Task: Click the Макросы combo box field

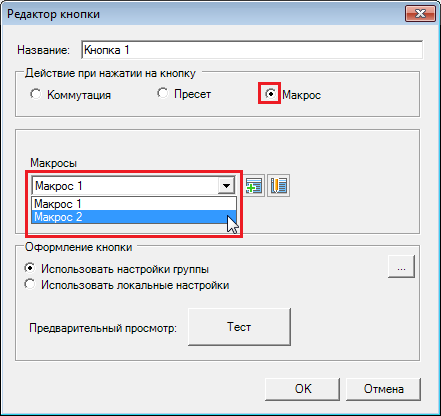Action: click(133, 186)
